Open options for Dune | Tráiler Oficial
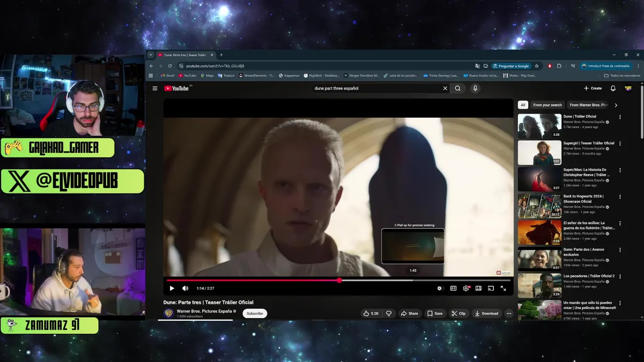This screenshot has height=362, width=644. click(x=620, y=117)
